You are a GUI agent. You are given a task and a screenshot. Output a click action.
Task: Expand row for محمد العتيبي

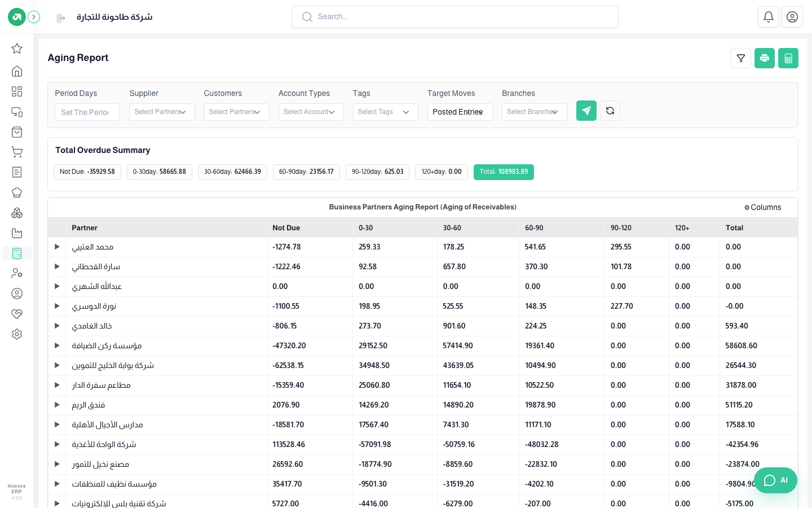click(57, 247)
